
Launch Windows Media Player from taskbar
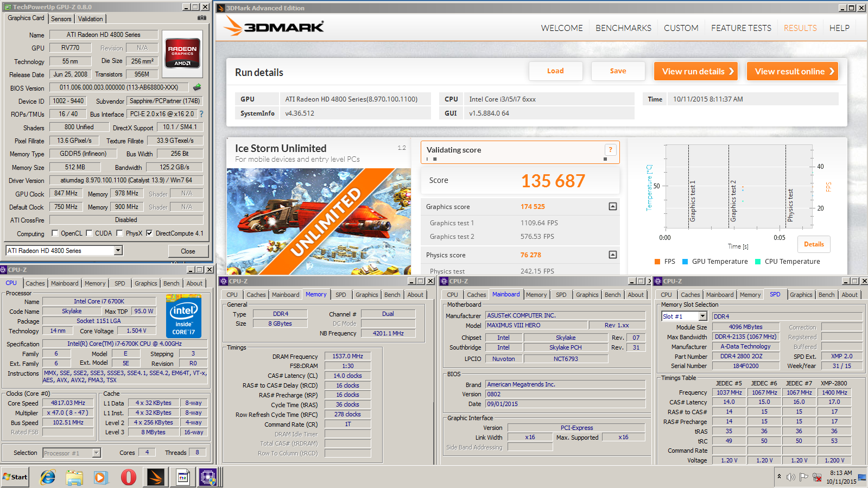pos(101,477)
